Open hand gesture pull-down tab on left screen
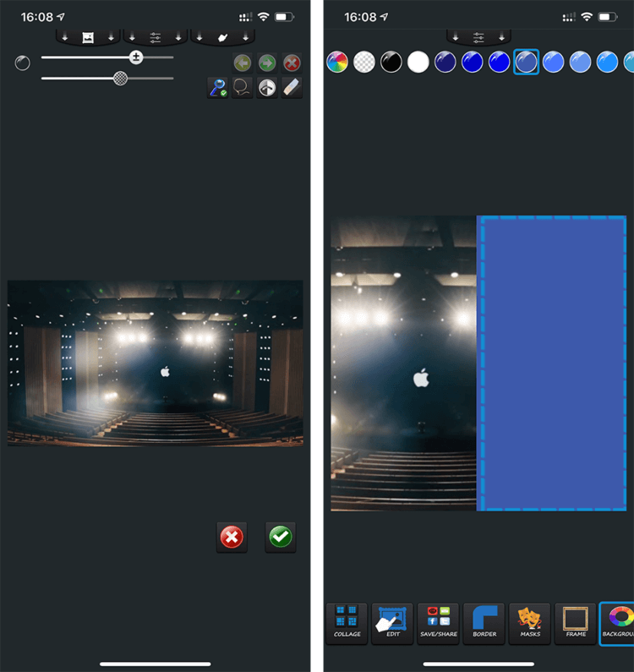 (222, 37)
